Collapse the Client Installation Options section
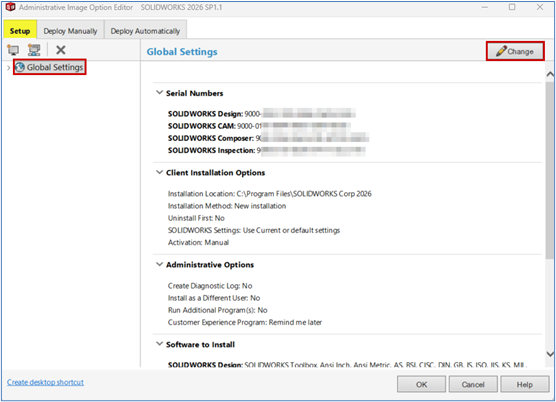The image size is (556, 402). (160, 172)
